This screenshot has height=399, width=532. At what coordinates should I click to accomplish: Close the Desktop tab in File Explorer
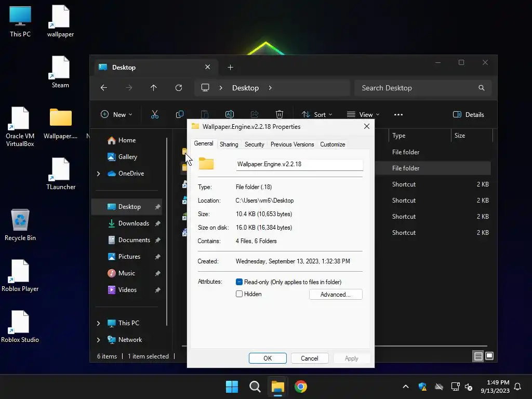click(x=208, y=67)
